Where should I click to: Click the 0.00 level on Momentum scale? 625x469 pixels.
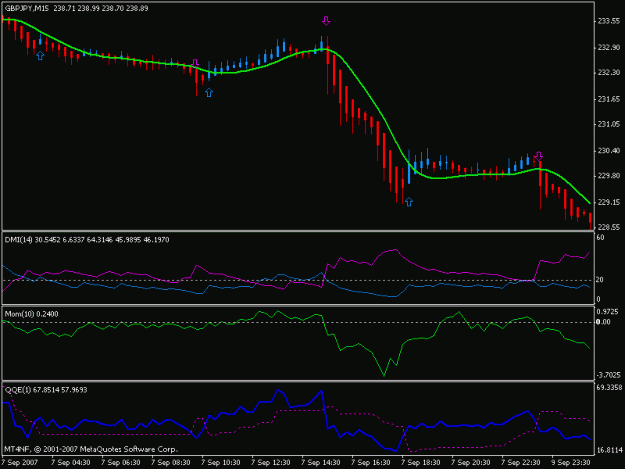point(603,322)
